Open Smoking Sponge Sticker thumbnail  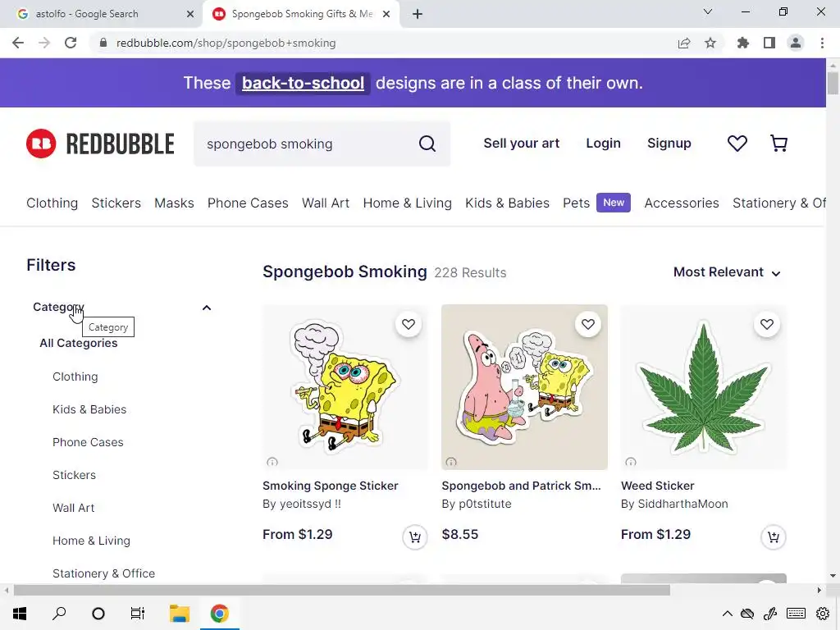click(345, 387)
